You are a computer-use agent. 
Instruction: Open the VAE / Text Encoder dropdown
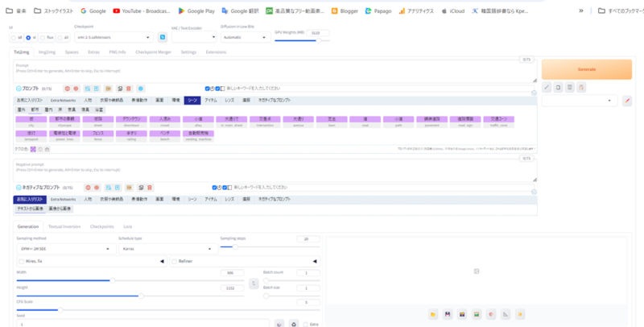pyautogui.click(x=194, y=37)
